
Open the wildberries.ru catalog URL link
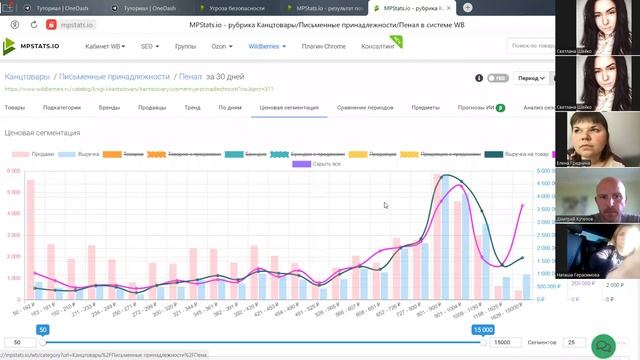point(139,89)
